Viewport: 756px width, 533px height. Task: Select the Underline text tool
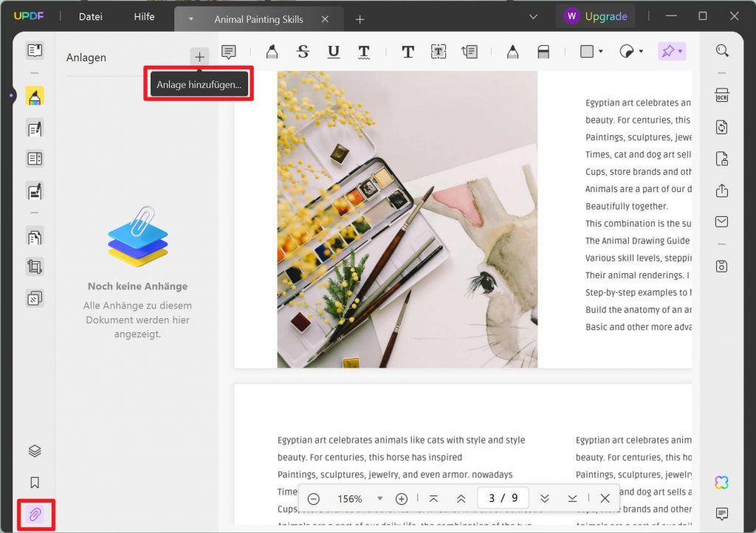[x=333, y=51]
